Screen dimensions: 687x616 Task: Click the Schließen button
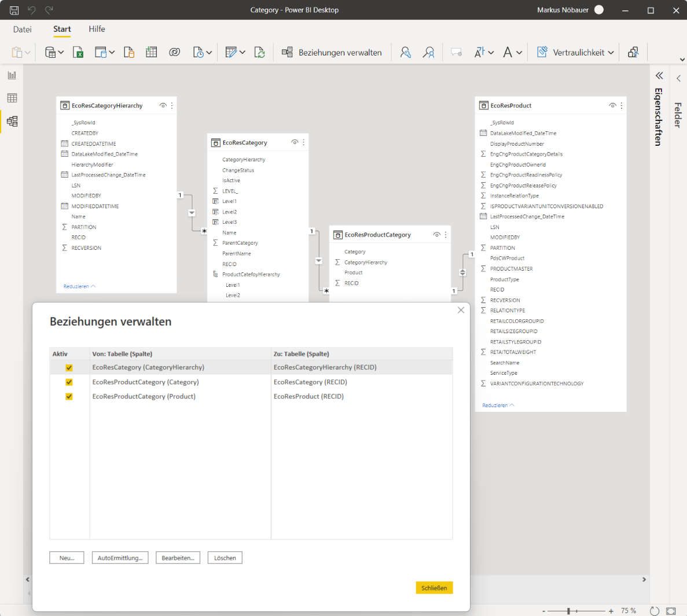434,588
